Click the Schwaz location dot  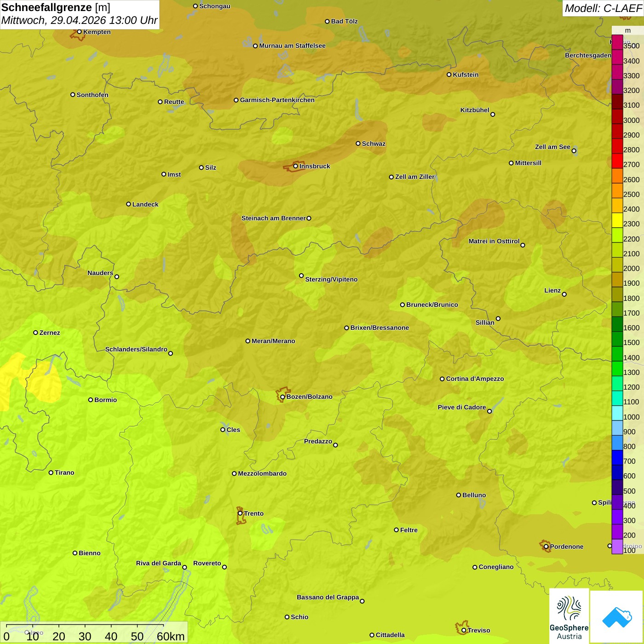pos(358,144)
